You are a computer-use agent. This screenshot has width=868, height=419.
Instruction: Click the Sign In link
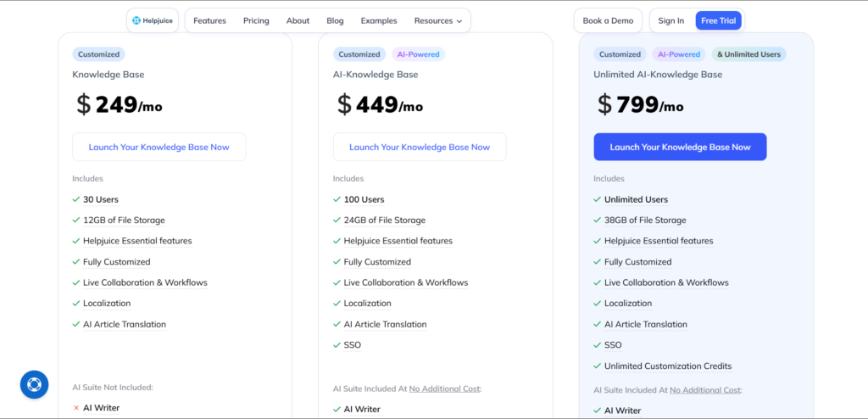(671, 20)
